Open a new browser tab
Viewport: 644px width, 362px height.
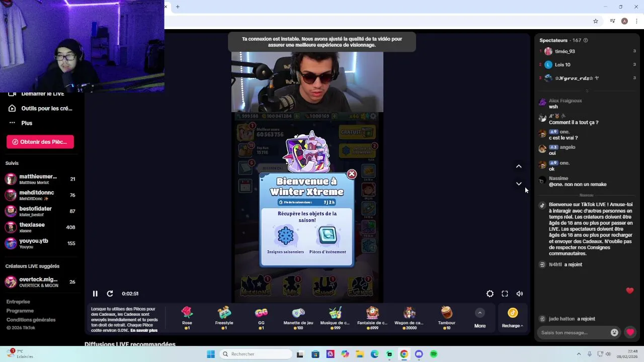pos(178,7)
